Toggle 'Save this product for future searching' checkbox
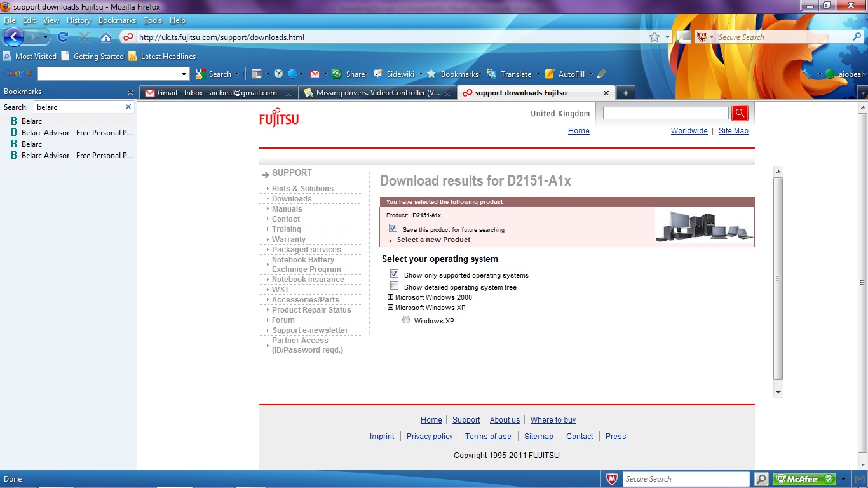 (393, 228)
